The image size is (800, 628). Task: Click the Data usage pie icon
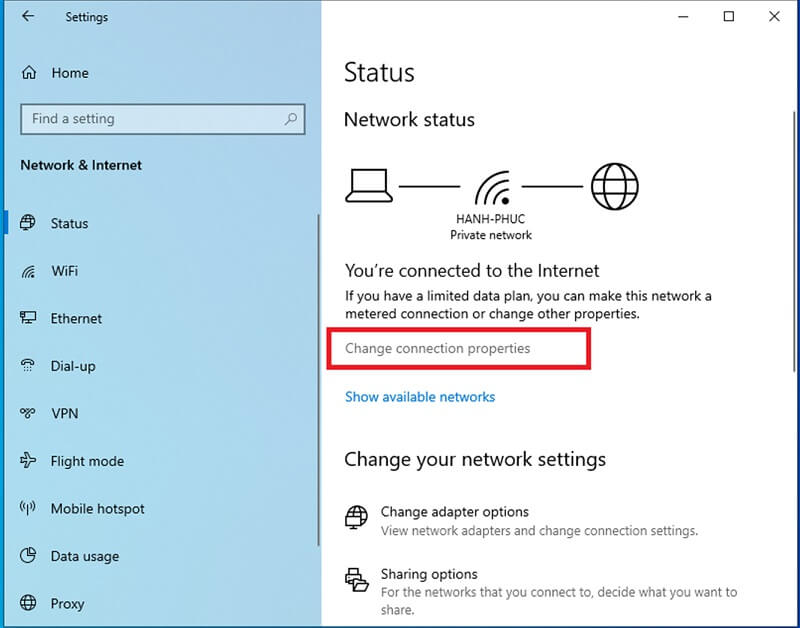point(29,556)
